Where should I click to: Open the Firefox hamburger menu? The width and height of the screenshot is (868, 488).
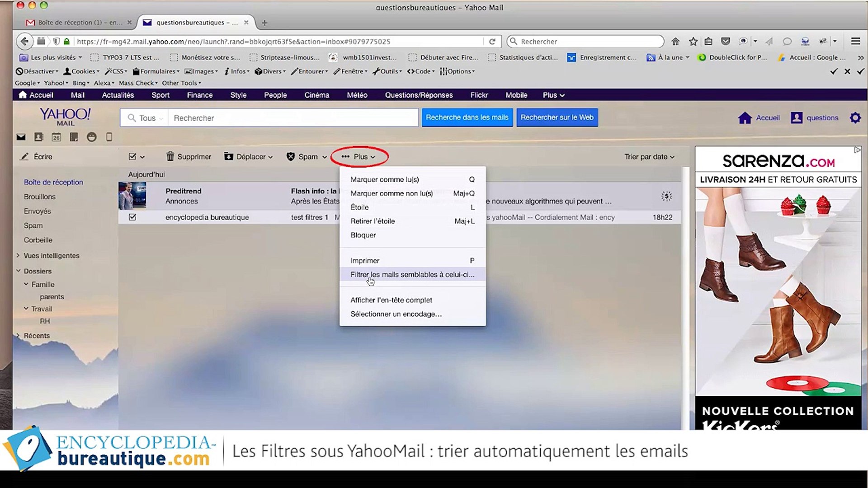(x=855, y=42)
